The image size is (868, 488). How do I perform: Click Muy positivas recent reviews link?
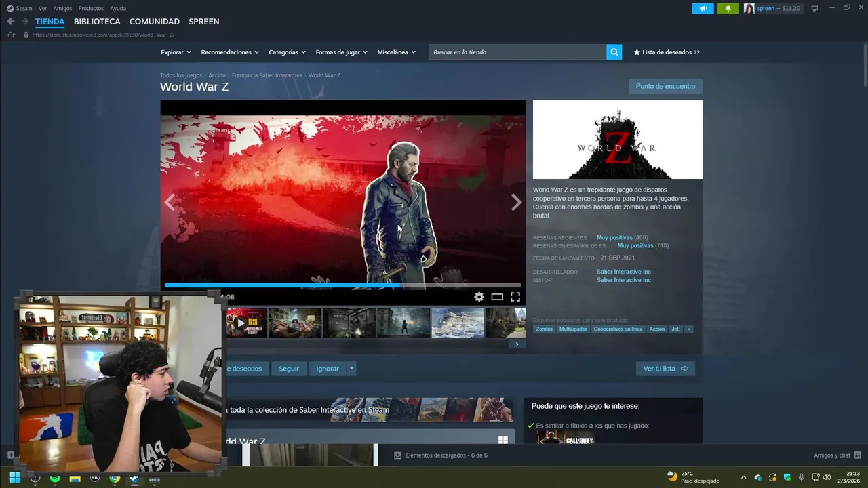tap(614, 238)
